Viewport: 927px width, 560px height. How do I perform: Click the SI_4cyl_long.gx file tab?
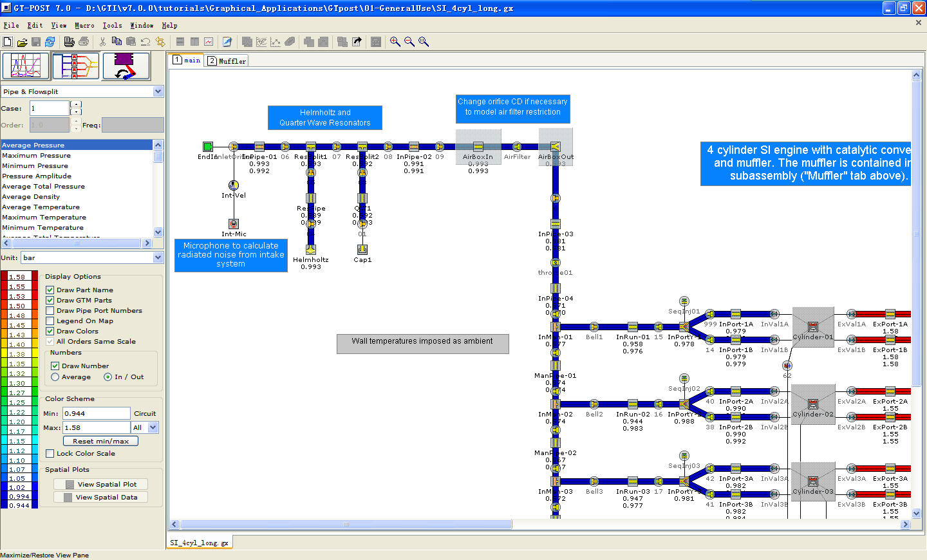199,543
